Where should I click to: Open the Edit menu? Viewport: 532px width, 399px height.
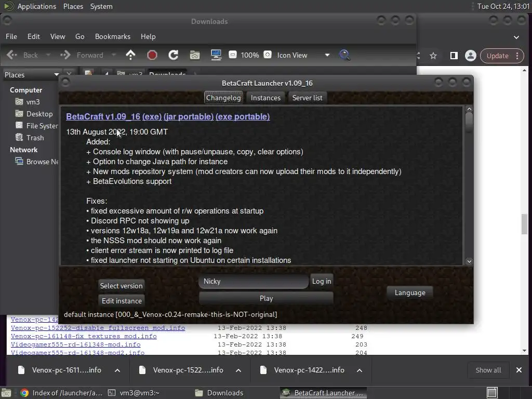[34, 36]
